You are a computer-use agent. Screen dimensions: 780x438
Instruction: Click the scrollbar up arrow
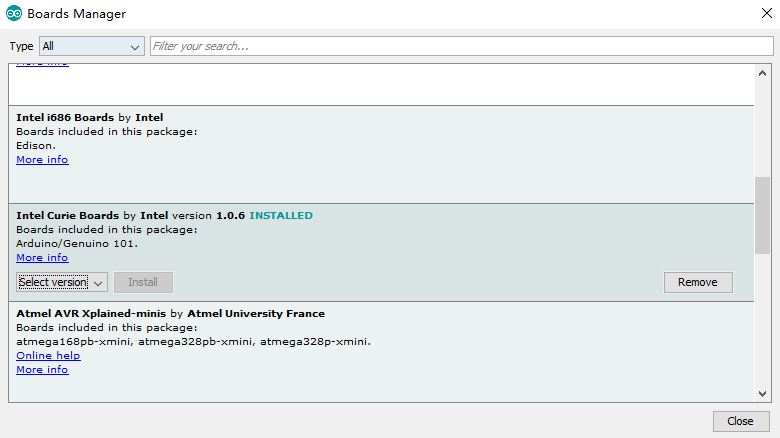(x=762, y=73)
